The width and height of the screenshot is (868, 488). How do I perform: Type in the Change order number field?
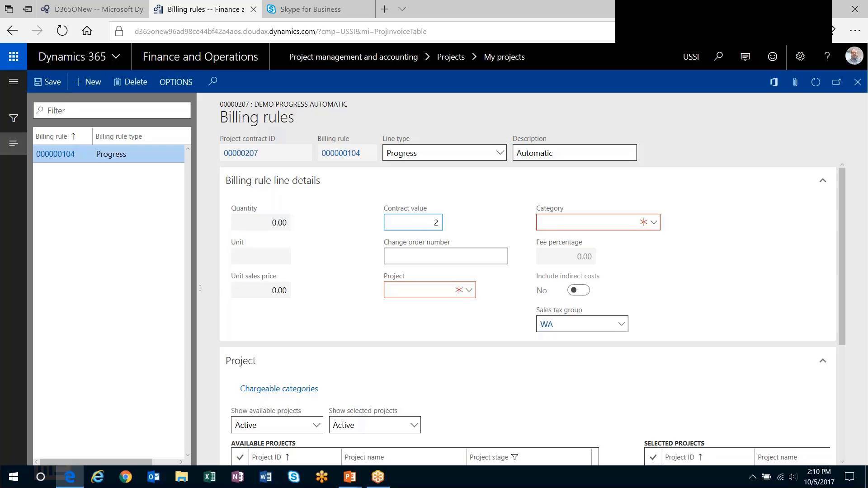coord(446,256)
